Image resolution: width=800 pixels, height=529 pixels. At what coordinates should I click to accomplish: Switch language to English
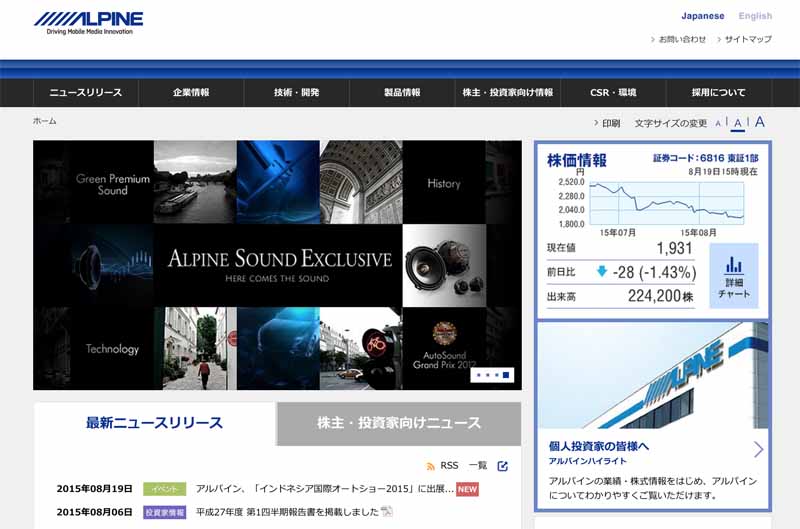[x=755, y=16]
